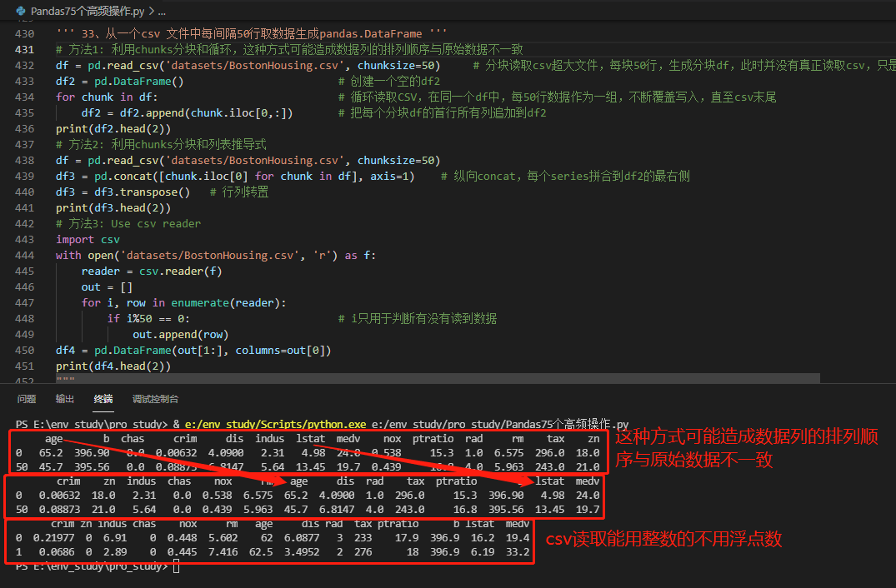Click value '0.08873' in second terminal table
This screenshot has width=896, height=588.
coord(59,509)
